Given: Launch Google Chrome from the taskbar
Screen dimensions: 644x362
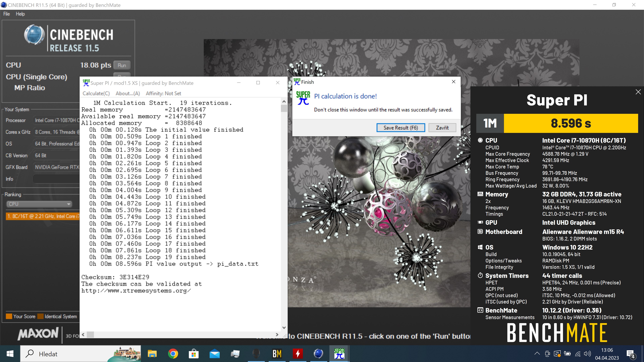Looking at the screenshot, I should (173, 353).
